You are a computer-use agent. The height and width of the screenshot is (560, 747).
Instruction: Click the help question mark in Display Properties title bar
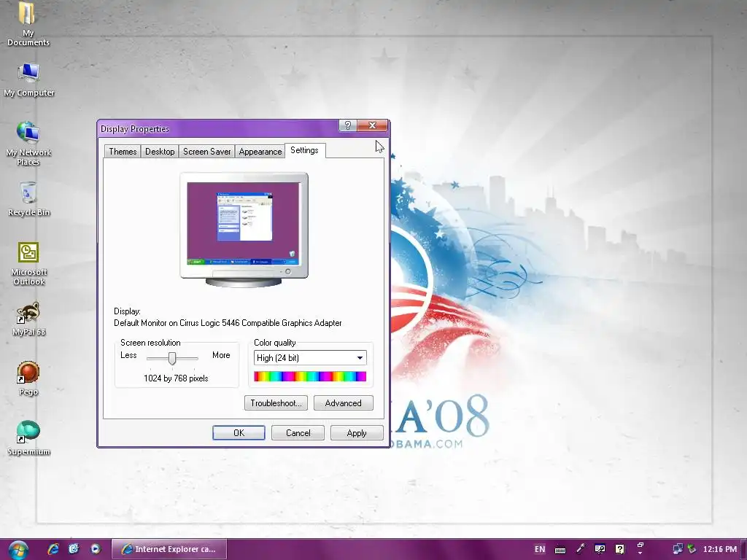[348, 125]
